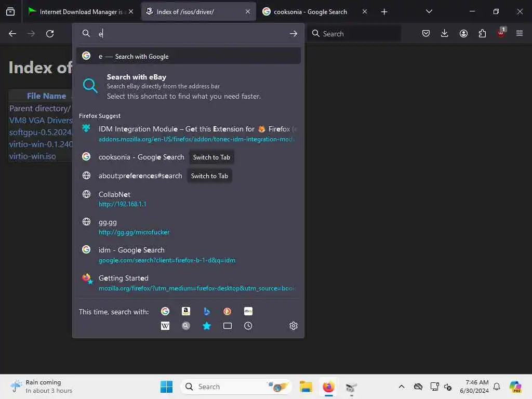Viewport: 532px width, 399px height.
Task: Open the VM8 VGA Drivers link
Action: pos(41,121)
